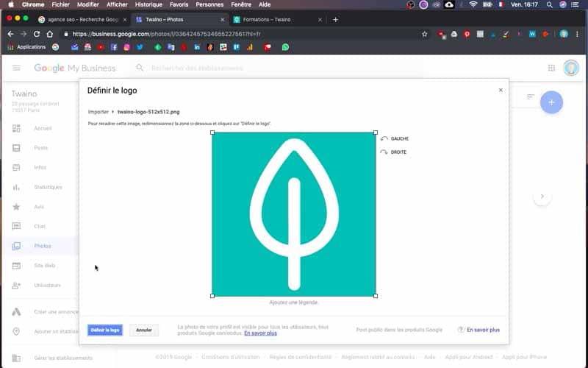
Task: Switch to the Formations – Twaino tab
Action: (278, 20)
